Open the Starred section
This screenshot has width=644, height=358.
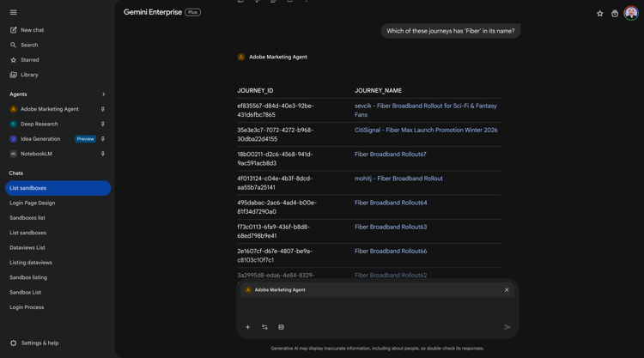click(29, 60)
